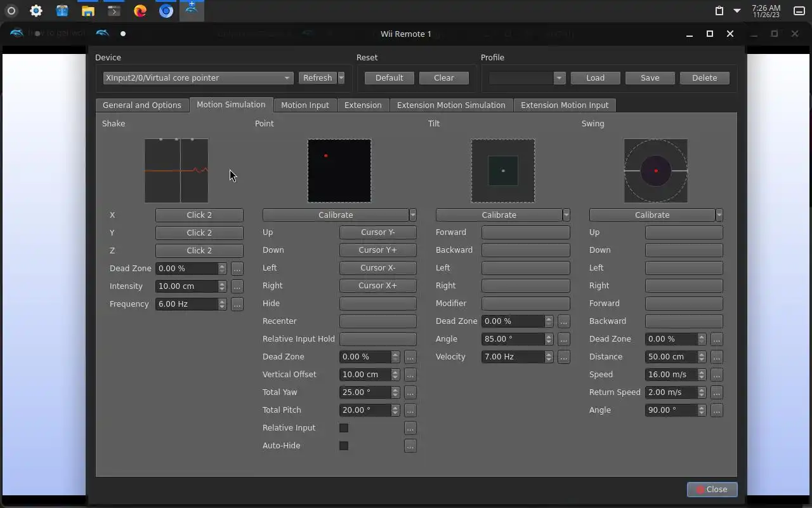Open the Extension Motion Simulation tab
Viewport: 812px width, 508px height.
point(451,105)
